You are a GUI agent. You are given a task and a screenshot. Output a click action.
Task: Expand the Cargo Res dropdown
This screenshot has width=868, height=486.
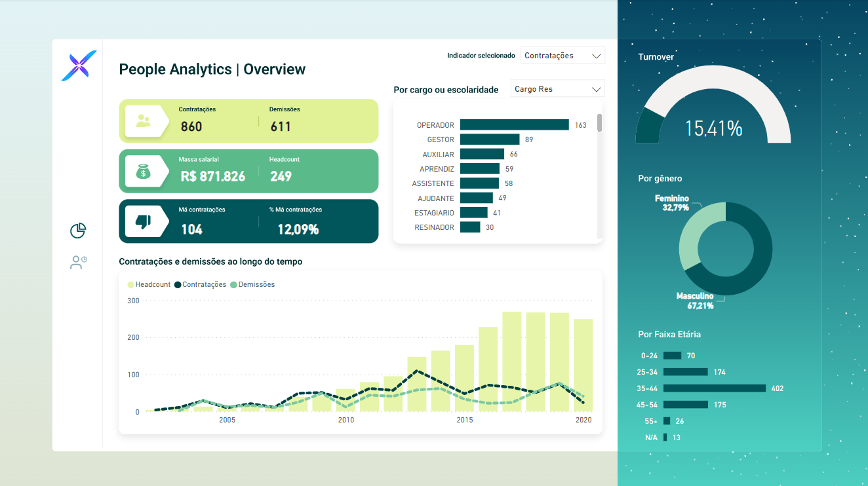pos(557,89)
